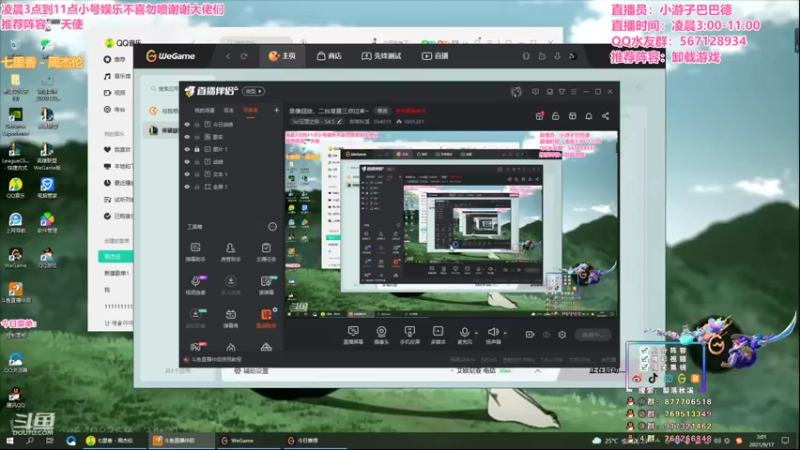Viewport: 800px width, 450px height.
Task: Open the 房管助手 tool
Action: pyautogui.click(x=231, y=252)
